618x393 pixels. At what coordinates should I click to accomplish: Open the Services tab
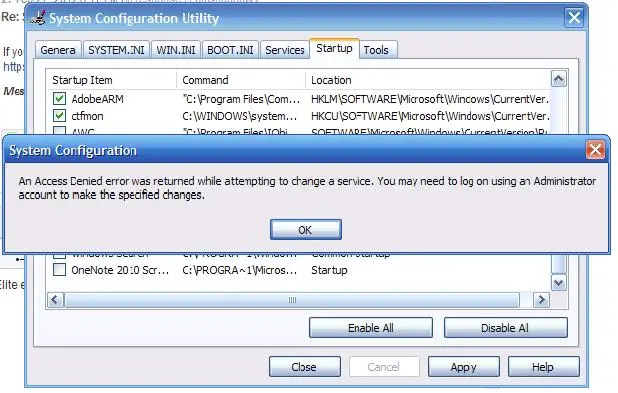(x=285, y=50)
